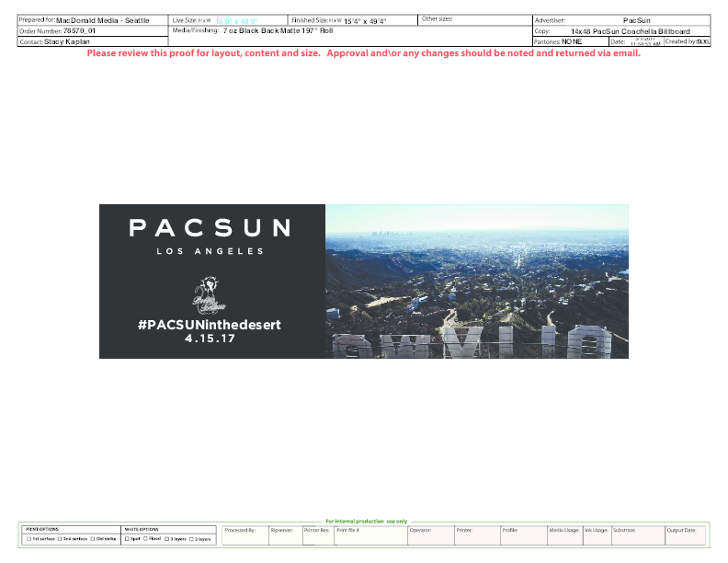The height and width of the screenshot is (563, 728).
Task: Check the 2 layers white option
Action: click(191, 539)
